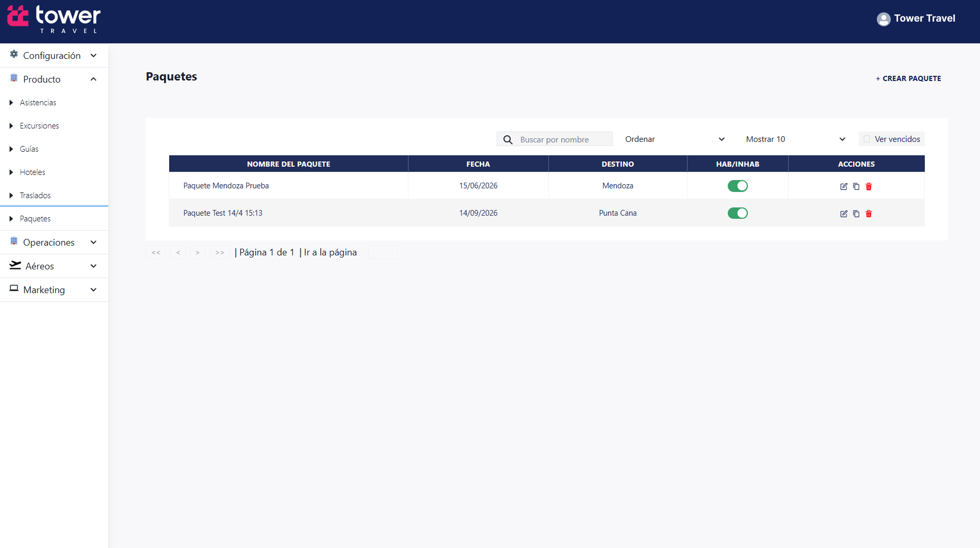Check the Ver vencidos checkbox
Screen dimensions: 980x548
click(867, 139)
